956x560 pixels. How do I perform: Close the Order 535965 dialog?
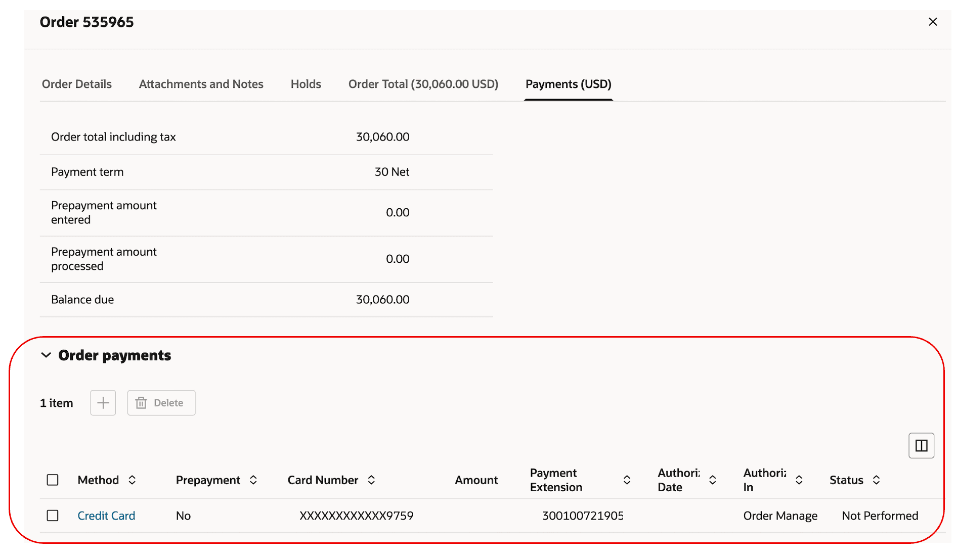point(933,22)
